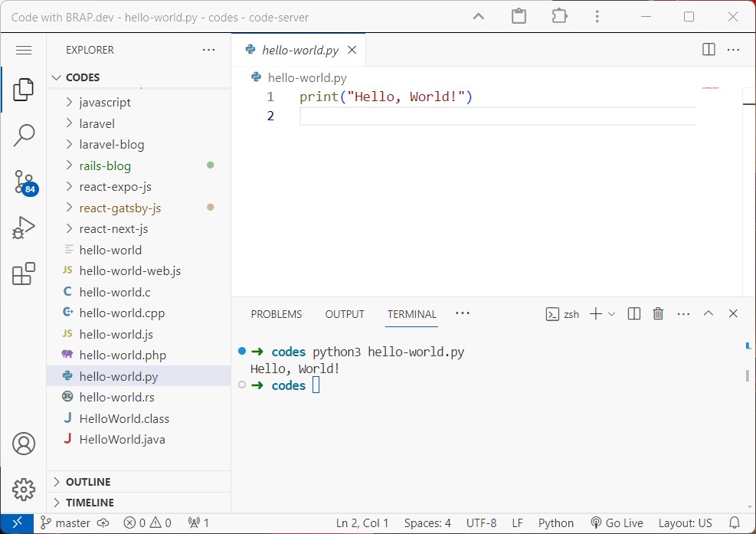Open the Extensions view icon

pyautogui.click(x=24, y=274)
